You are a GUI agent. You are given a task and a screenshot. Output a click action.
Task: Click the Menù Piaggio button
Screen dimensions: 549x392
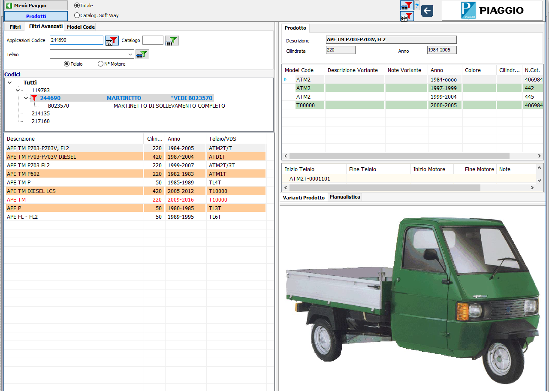pos(36,6)
